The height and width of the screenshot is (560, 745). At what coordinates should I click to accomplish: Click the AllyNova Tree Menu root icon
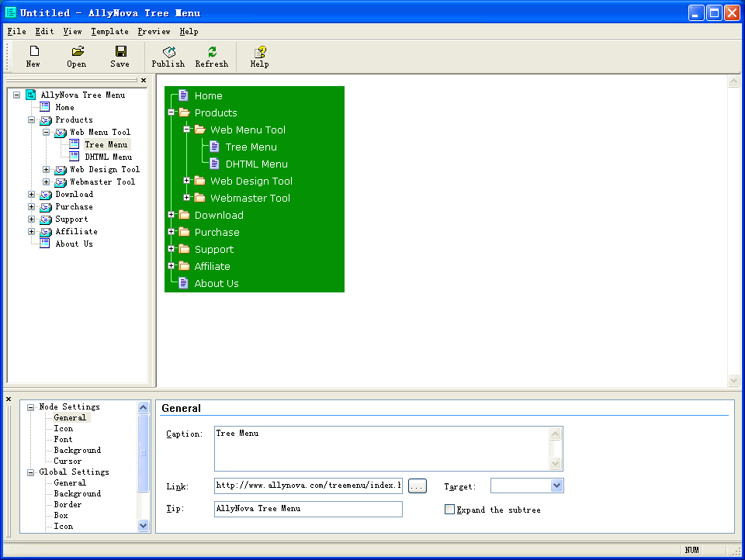point(31,95)
